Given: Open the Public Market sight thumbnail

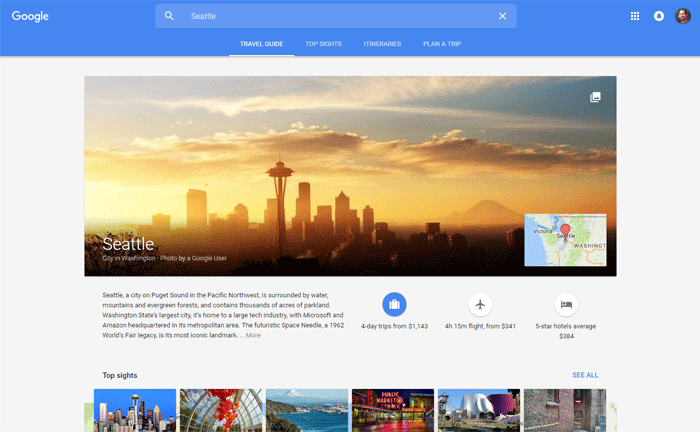Looking at the screenshot, I should 393,410.
